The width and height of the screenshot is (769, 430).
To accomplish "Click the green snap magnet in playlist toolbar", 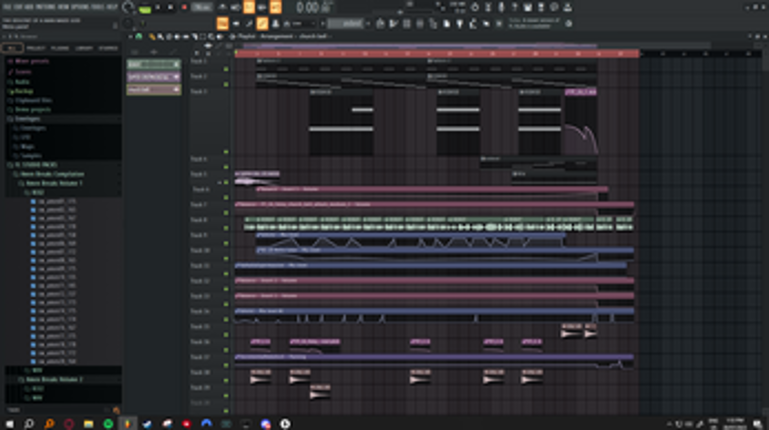I will (x=139, y=37).
